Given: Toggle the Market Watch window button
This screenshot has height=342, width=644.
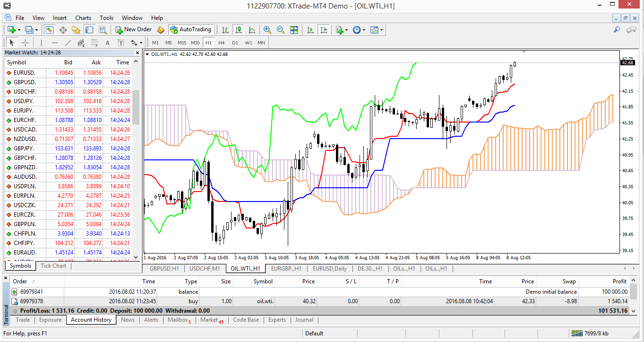Looking at the screenshot, I should pyautogui.click(x=50, y=30).
